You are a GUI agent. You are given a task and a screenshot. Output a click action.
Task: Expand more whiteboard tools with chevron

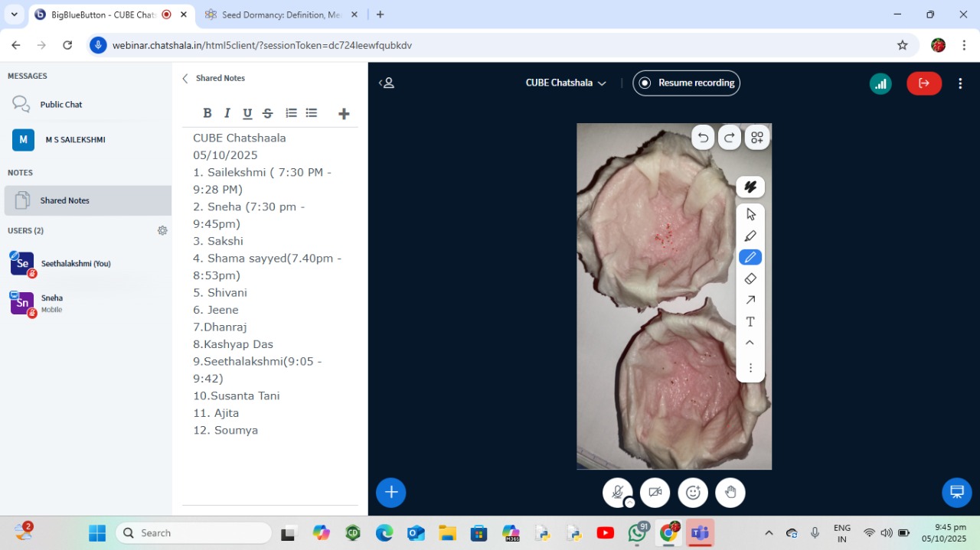[750, 343]
